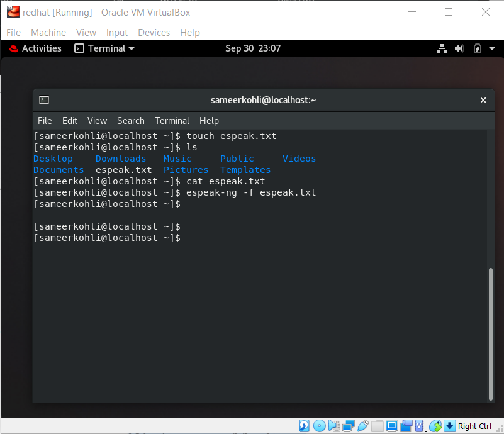
Task: Click the USB devices icon in status bar
Action: (362, 426)
